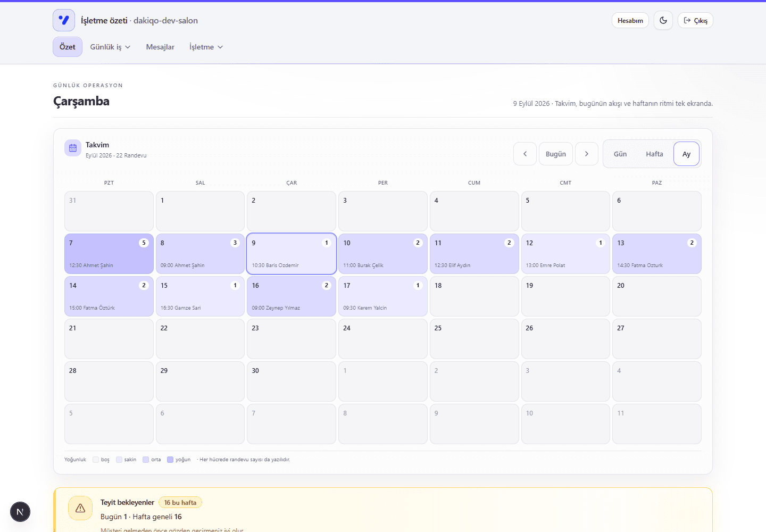Click the warning triangle icon beside Teyit bekleyenler
Screen dimensions: 766x532
pyautogui.click(x=80, y=508)
